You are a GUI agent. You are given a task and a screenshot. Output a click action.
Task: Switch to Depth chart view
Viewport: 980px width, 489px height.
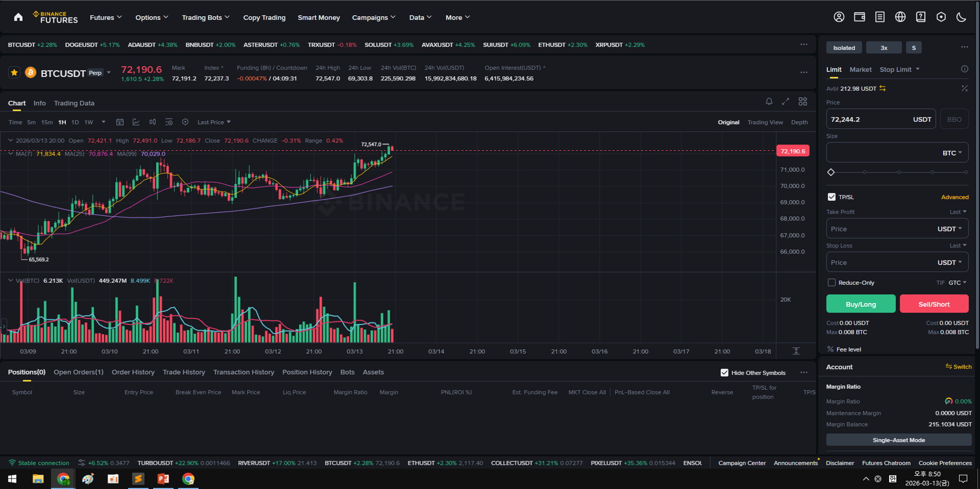[799, 122]
